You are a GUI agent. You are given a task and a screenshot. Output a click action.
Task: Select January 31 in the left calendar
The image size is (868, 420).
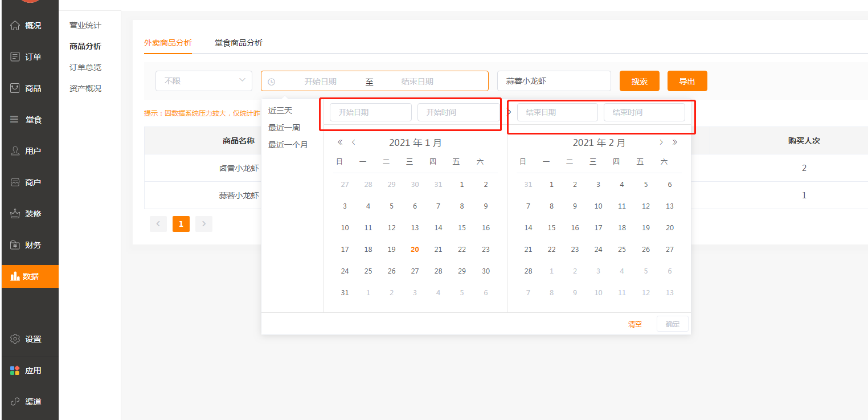pyautogui.click(x=345, y=293)
